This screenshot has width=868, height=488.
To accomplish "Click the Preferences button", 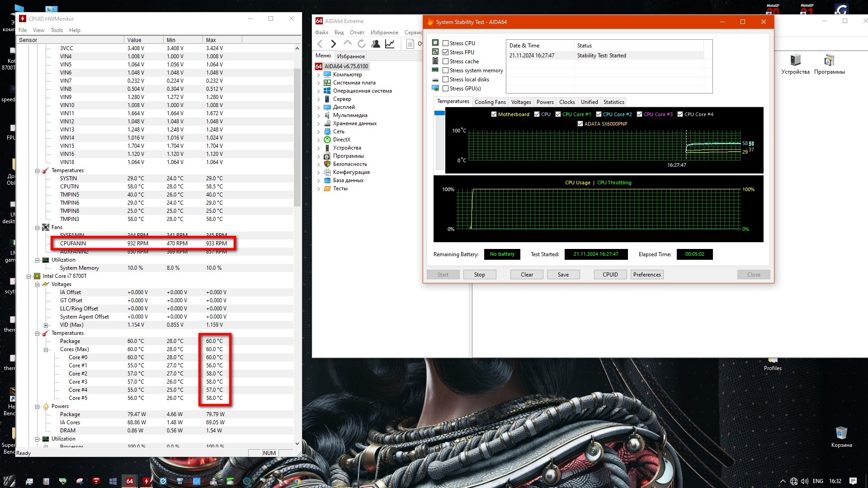I will tap(646, 275).
